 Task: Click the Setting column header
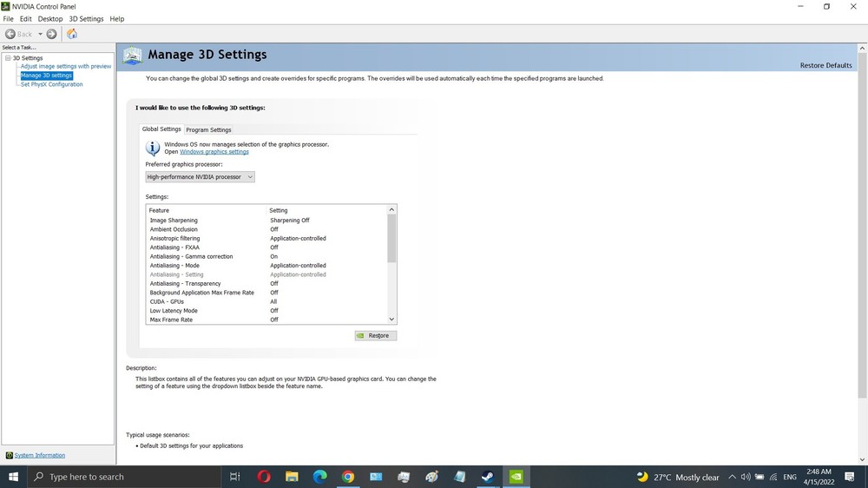coord(326,210)
